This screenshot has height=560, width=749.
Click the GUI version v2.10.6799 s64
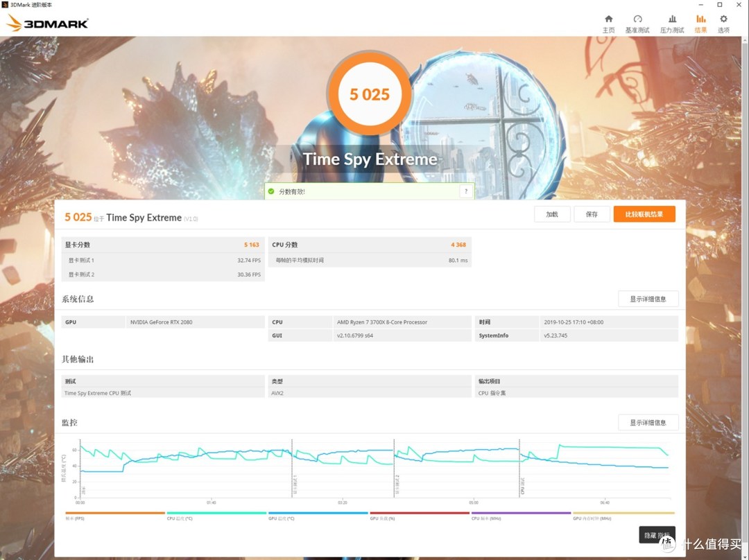pyautogui.click(x=355, y=335)
